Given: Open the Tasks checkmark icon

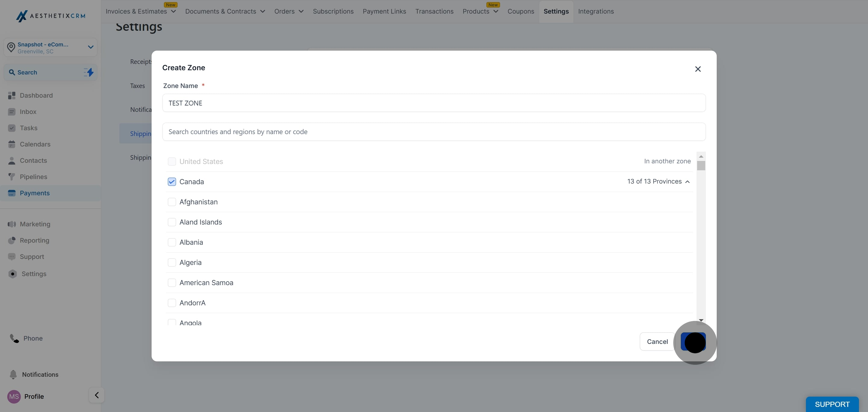Looking at the screenshot, I should pyautogui.click(x=12, y=128).
